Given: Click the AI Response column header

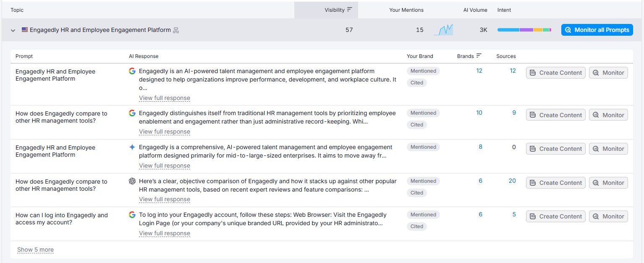Looking at the screenshot, I should click(144, 56).
